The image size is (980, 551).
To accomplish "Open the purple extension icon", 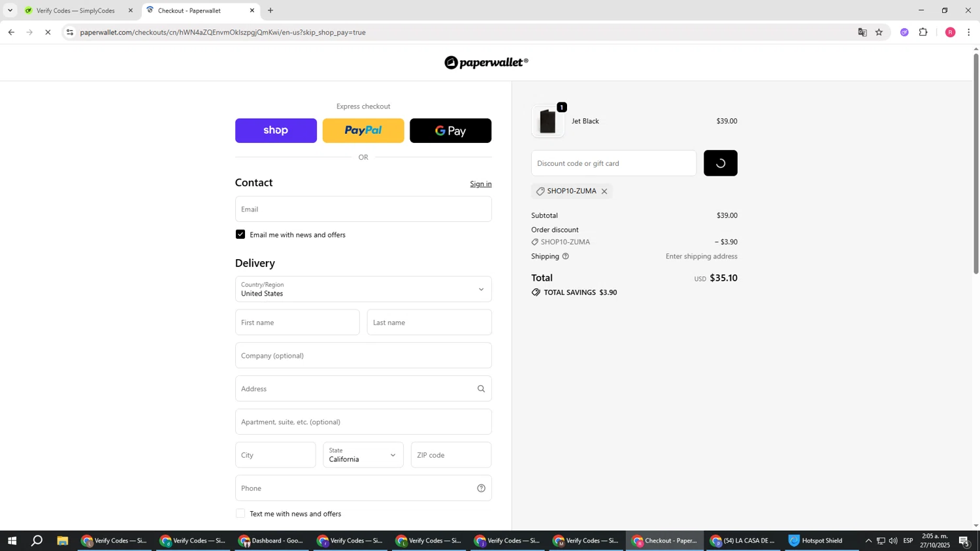I will (904, 32).
